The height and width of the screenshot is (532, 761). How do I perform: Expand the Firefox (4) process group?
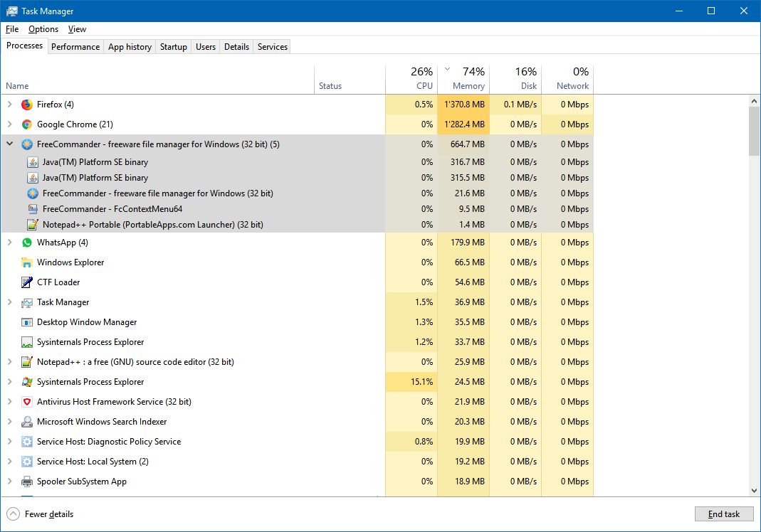click(x=10, y=105)
